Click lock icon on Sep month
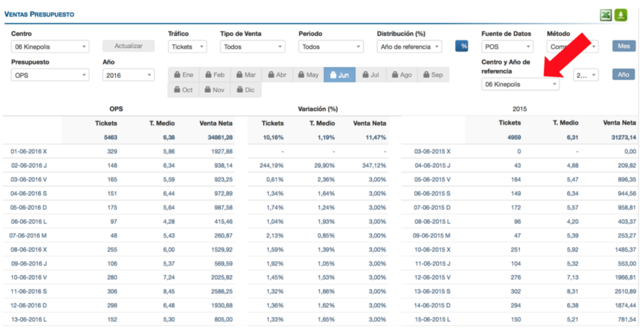 426,75
